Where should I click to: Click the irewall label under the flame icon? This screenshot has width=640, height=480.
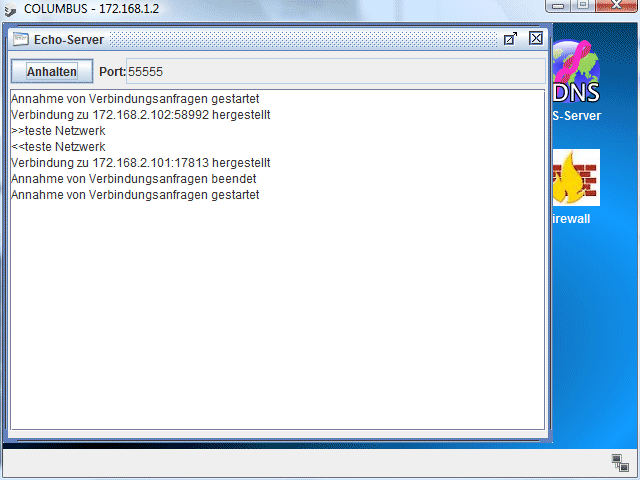point(571,219)
